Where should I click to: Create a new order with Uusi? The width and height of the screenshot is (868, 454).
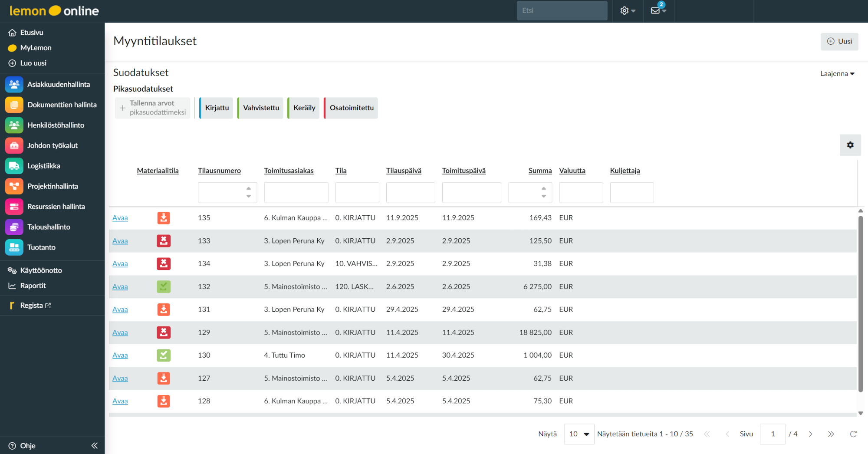(839, 42)
